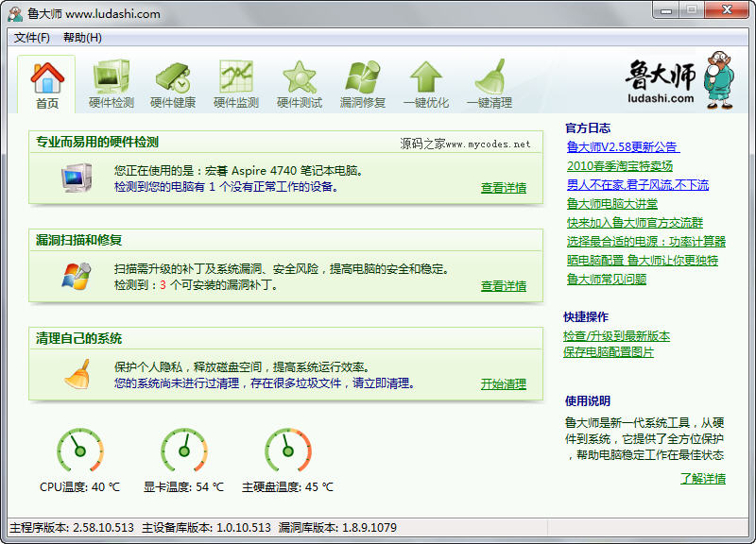The image size is (756, 544).
Task: Open 快来加入鲁大师官方交流群 link
Action: click(x=635, y=222)
